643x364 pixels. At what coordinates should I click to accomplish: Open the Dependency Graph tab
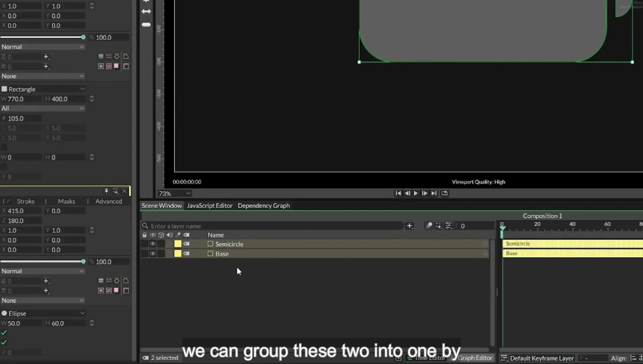(x=264, y=206)
